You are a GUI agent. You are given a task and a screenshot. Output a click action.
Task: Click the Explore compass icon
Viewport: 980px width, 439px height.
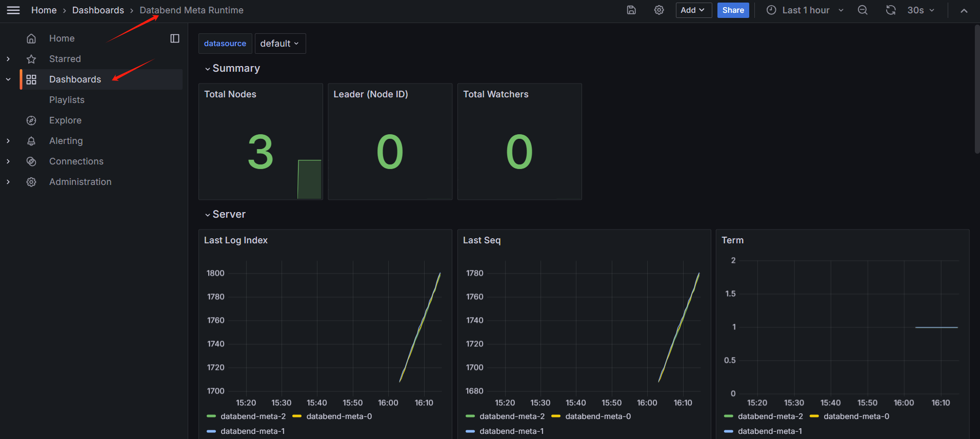point(31,120)
